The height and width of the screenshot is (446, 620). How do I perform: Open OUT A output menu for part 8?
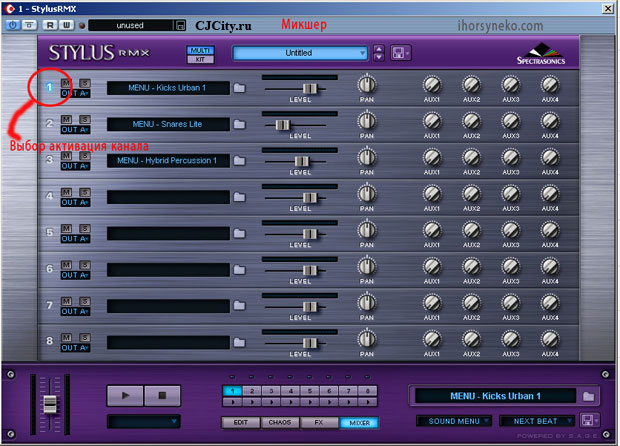click(75, 348)
